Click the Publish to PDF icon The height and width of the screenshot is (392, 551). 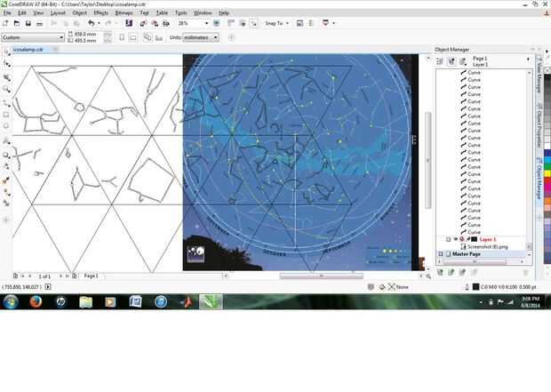click(x=166, y=23)
